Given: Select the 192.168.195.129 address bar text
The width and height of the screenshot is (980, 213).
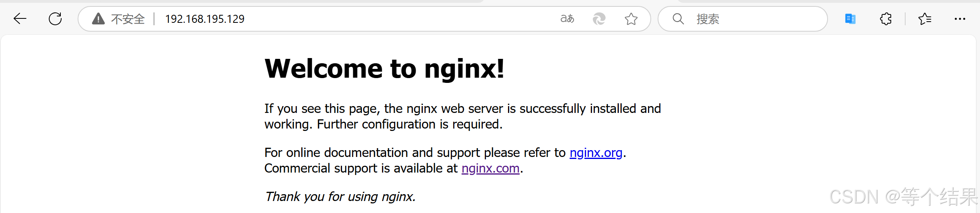Looking at the screenshot, I should 205,19.
